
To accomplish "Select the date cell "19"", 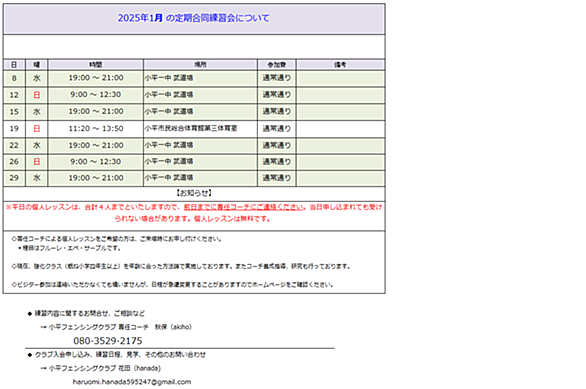I will pyautogui.click(x=14, y=129).
